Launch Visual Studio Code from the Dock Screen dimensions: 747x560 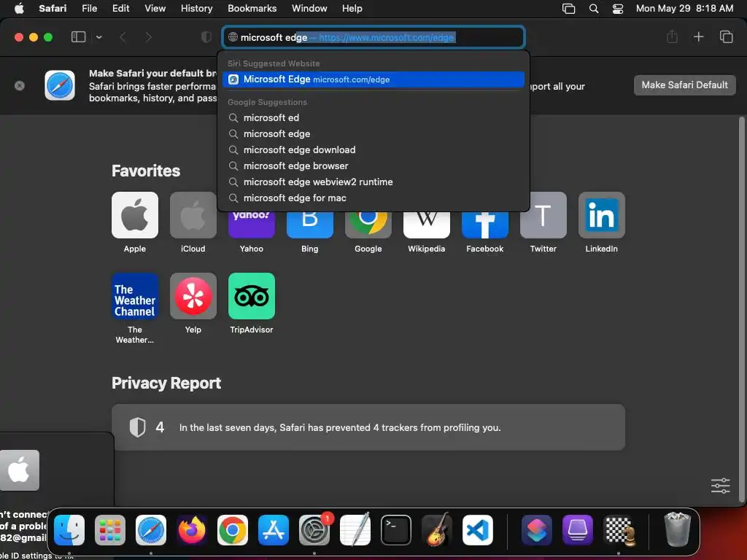pyautogui.click(x=477, y=530)
